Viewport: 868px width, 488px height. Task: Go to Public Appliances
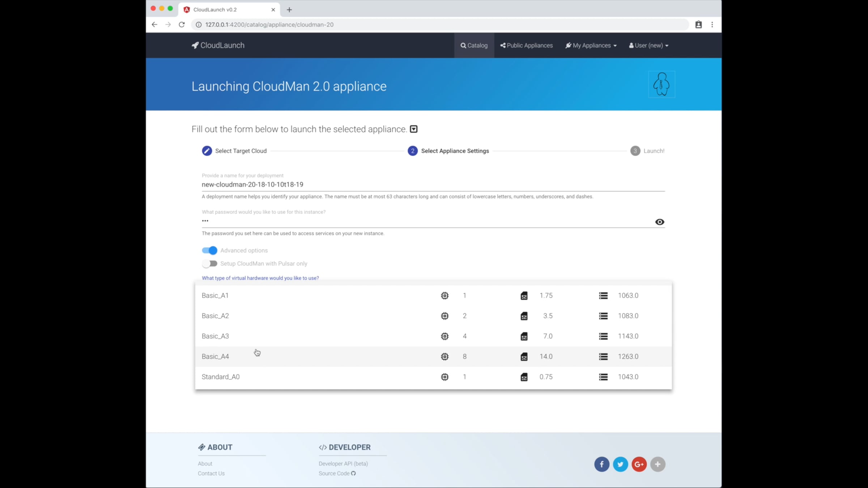click(527, 45)
